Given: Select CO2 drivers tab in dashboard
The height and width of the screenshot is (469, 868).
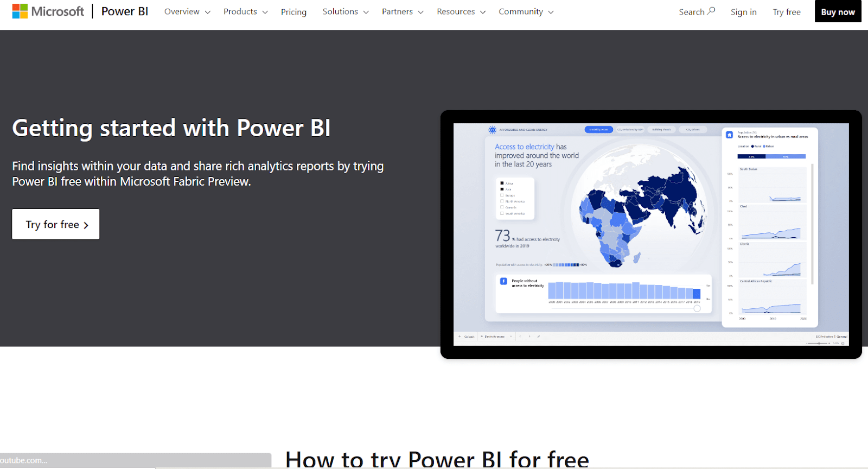Looking at the screenshot, I should (x=693, y=129).
